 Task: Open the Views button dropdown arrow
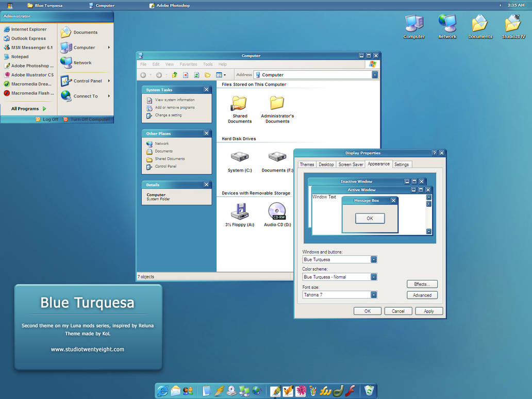click(225, 75)
